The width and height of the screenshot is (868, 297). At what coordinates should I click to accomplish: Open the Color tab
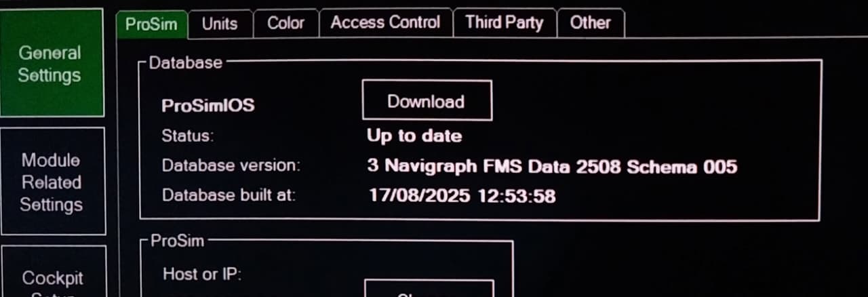point(285,24)
